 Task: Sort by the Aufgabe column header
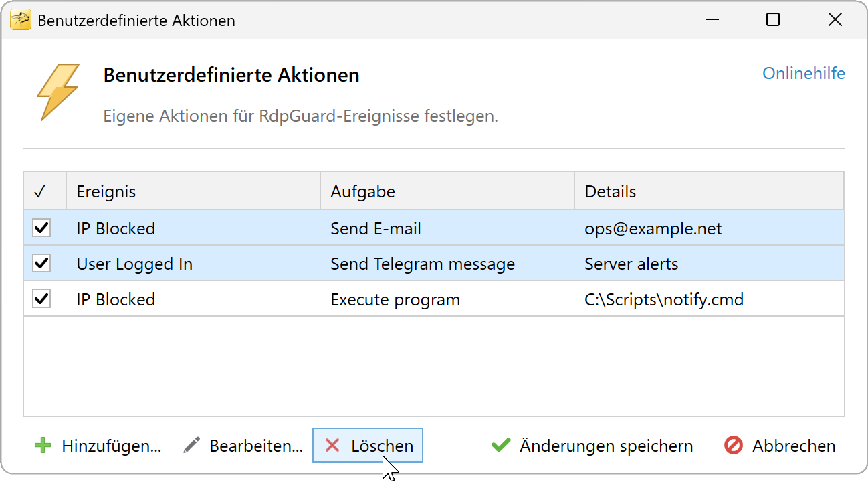[447, 191]
